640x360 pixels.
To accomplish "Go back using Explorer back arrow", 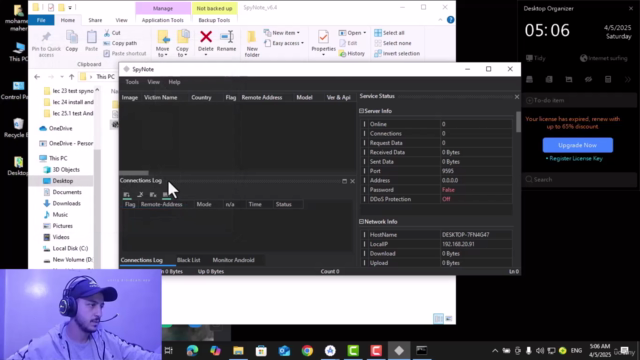I will (37, 77).
